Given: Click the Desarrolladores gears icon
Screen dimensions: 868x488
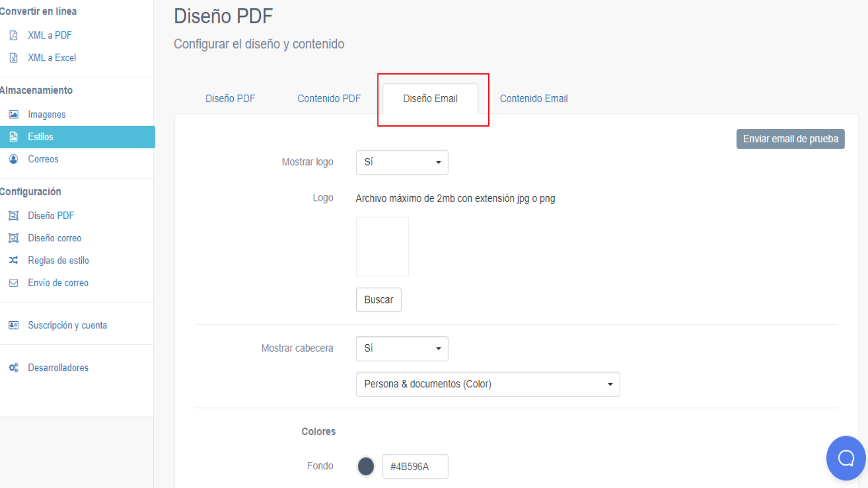Looking at the screenshot, I should (x=14, y=368).
